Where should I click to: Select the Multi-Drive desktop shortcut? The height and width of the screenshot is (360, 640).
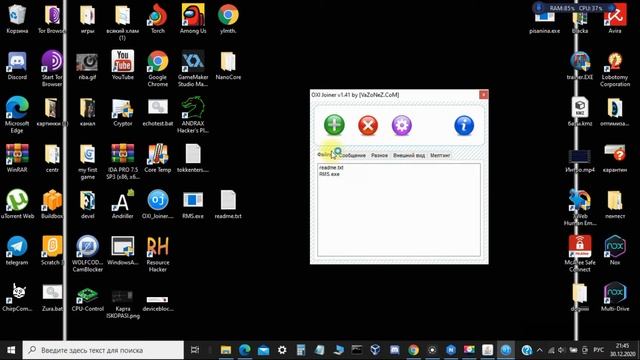615,297
